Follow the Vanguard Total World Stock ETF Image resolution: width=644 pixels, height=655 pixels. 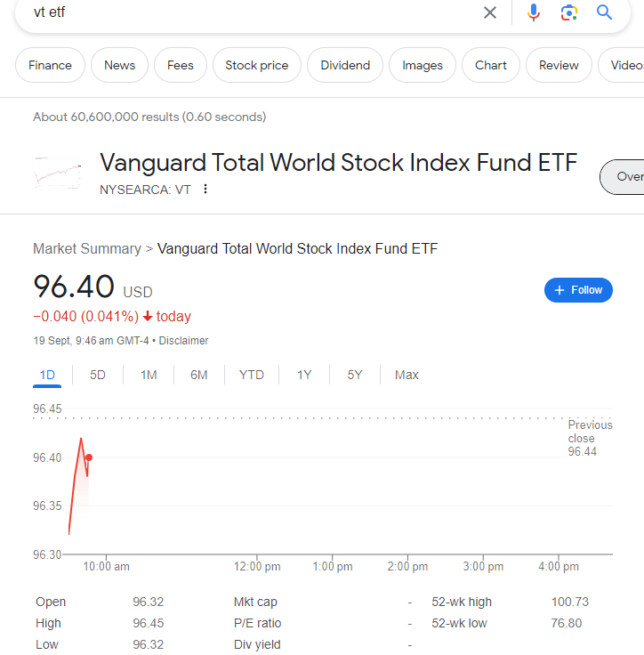point(578,290)
